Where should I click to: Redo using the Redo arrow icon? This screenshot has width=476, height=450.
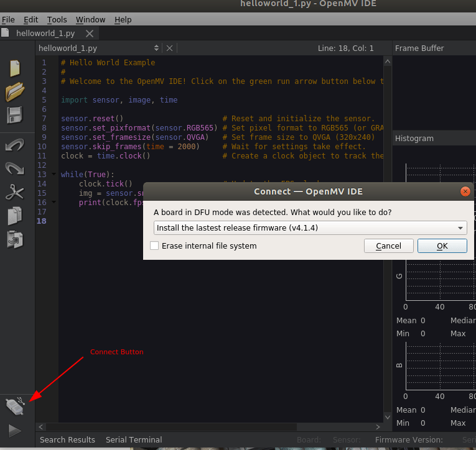coord(14,168)
